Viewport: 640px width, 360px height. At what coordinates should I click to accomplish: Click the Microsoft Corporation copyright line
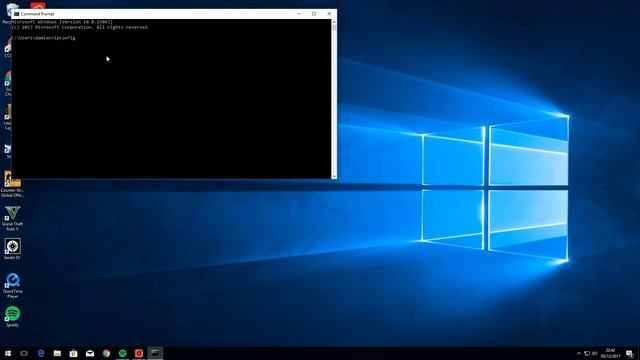80,27
